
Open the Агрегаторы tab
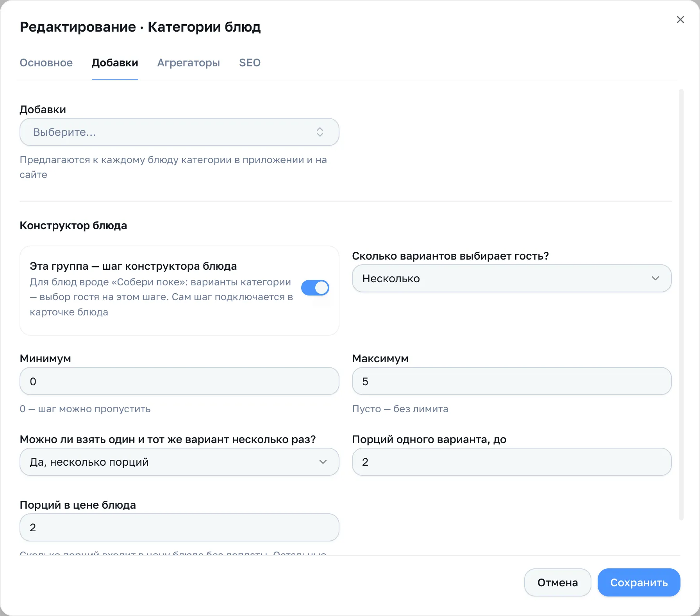pos(189,63)
